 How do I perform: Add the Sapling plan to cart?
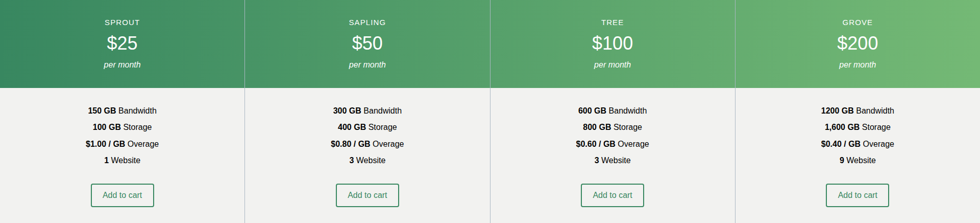(367, 195)
